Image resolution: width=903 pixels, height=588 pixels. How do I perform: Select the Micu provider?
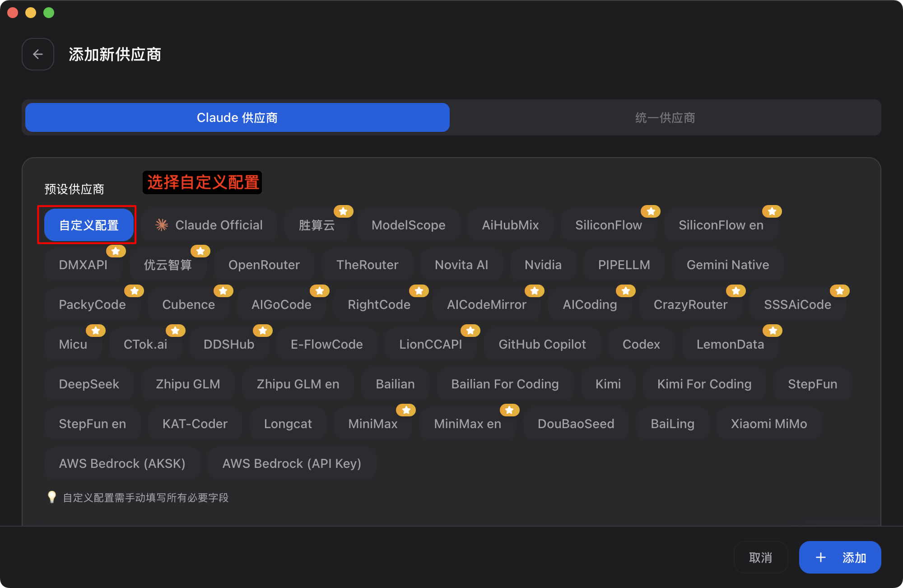pos(73,344)
